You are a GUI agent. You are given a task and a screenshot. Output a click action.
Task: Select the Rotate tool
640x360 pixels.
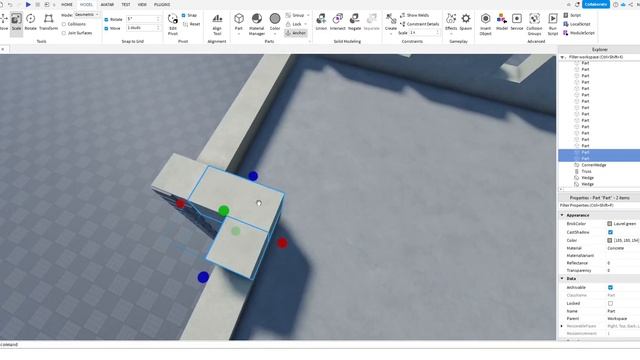(31, 22)
